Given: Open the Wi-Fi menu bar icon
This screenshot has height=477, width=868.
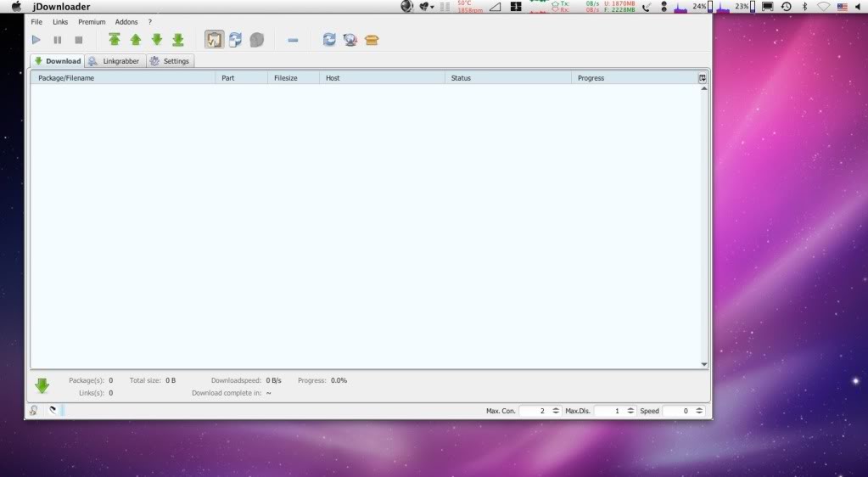Looking at the screenshot, I should point(824,7).
